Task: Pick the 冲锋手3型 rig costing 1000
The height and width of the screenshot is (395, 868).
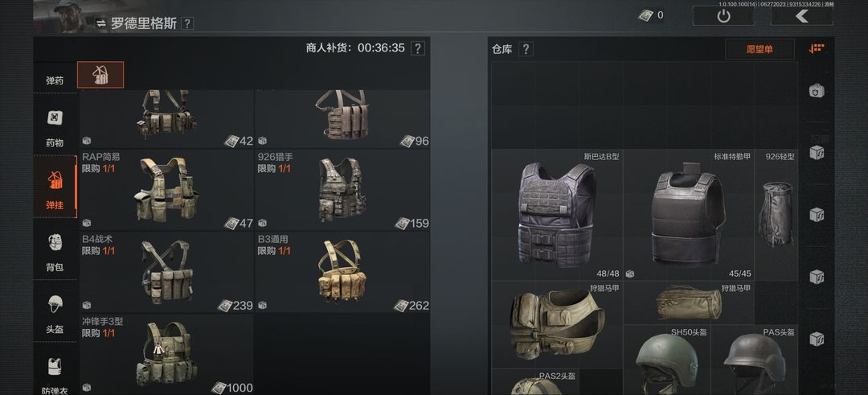Action: 166,355
